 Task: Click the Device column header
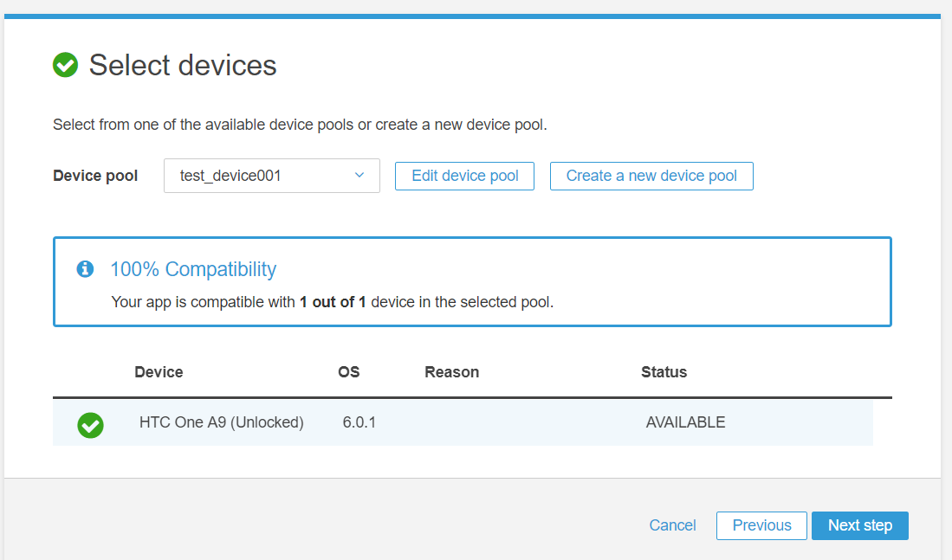pyautogui.click(x=159, y=371)
